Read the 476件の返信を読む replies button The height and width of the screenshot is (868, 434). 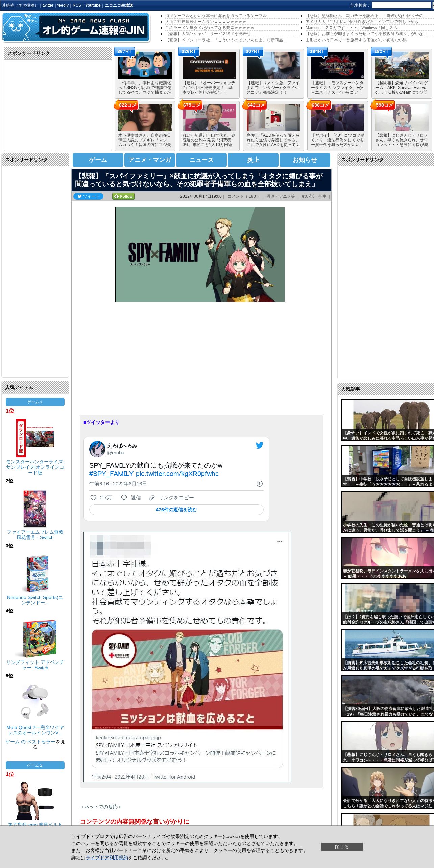coord(176,510)
